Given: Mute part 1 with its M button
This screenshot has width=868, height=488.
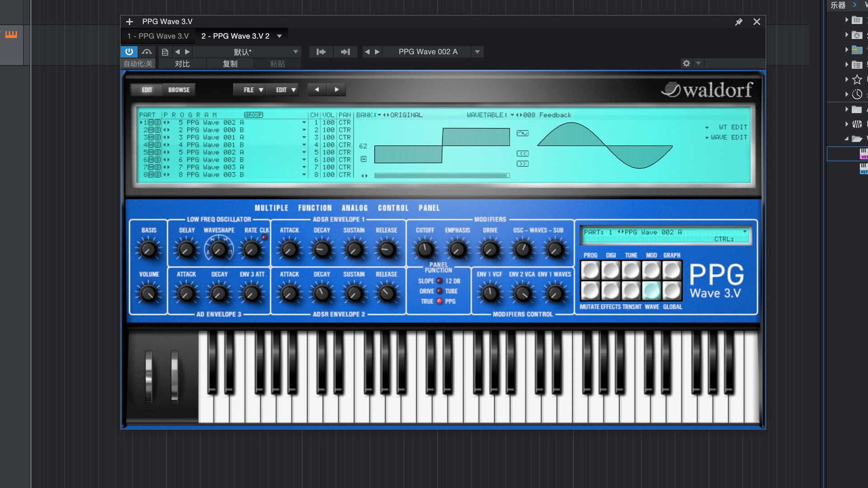Looking at the screenshot, I should coord(151,122).
